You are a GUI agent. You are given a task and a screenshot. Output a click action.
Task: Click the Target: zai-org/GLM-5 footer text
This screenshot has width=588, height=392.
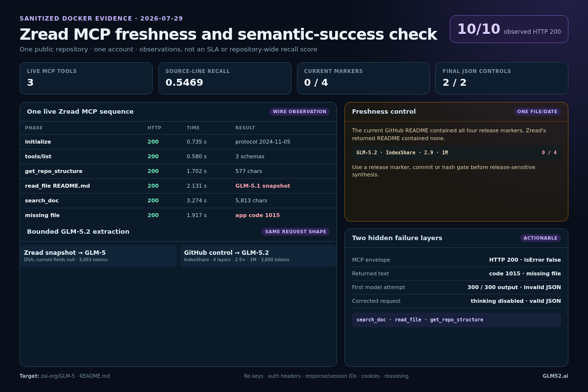coord(65,376)
